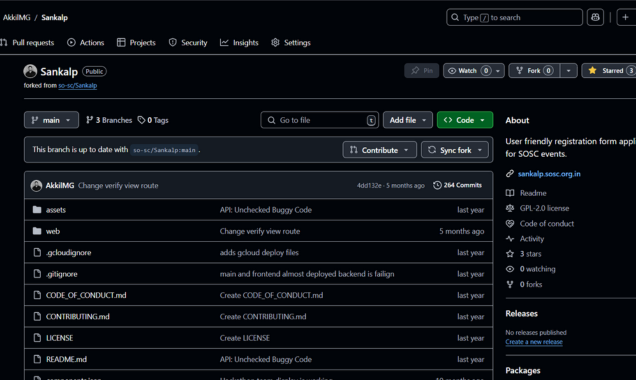Viewport: 636px width, 380px height.
Task: Open repository Settings tab
Action: pyautogui.click(x=291, y=43)
